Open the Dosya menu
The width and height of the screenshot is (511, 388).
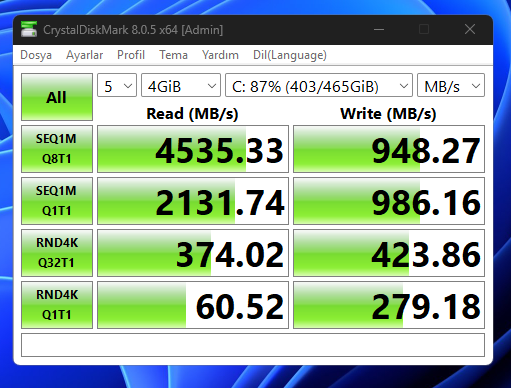point(36,55)
